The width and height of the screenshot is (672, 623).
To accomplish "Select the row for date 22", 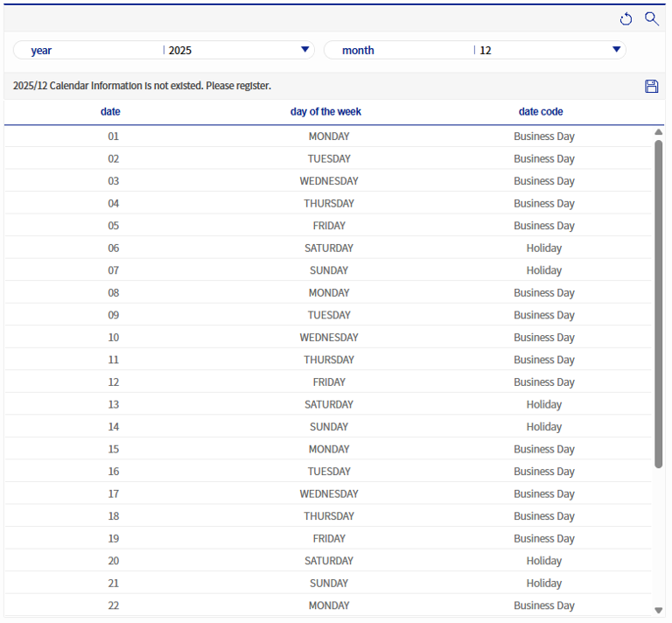I will click(113, 605).
